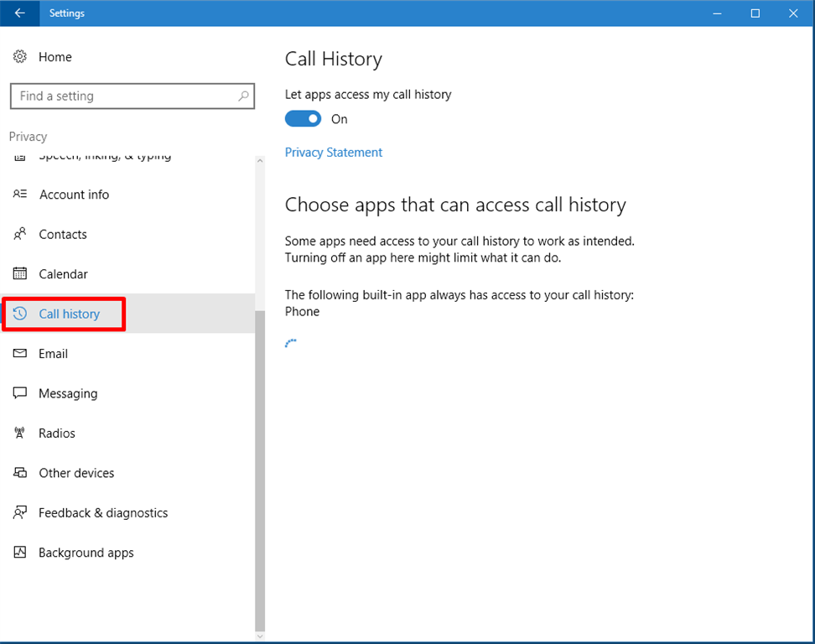Go to Home settings page
The height and width of the screenshot is (644, 815).
point(55,57)
